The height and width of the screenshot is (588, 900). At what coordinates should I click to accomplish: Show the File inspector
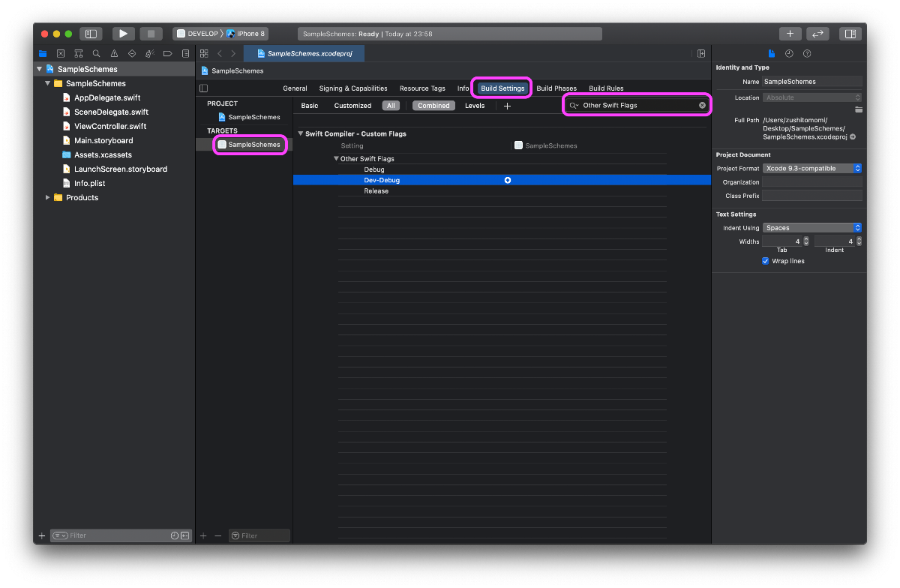pyautogui.click(x=772, y=54)
